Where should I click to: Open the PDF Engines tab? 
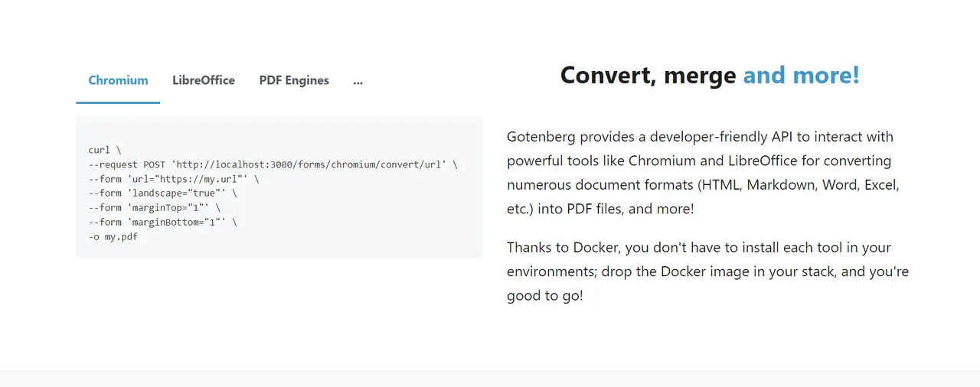(294, 80)
